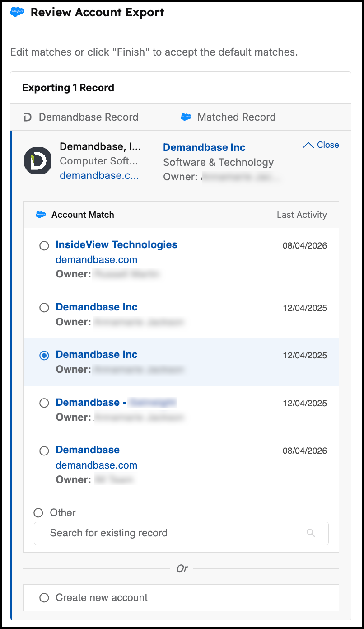
Task: Click the Account Match header label
Action: click(83, 215)
